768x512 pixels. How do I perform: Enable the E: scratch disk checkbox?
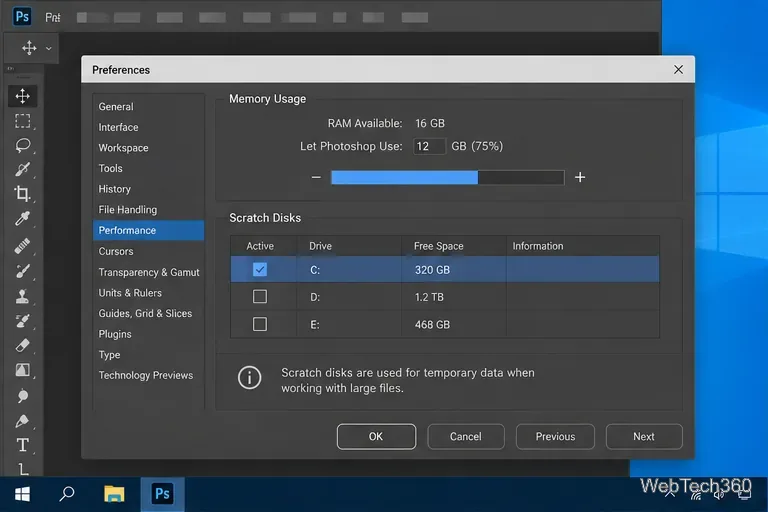click(x=260, y=324)
